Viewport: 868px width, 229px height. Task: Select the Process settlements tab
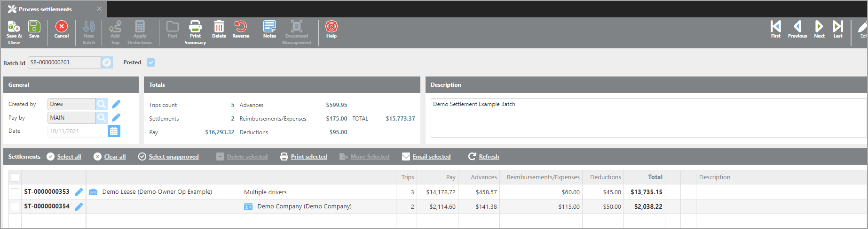pyautogui.click(x=45, y=9)
